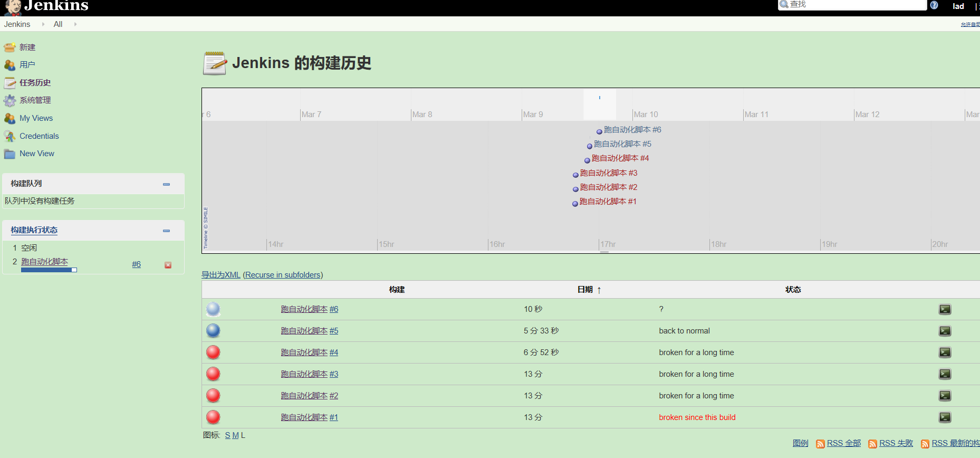Click the 图例 legend link

point(800,443)
